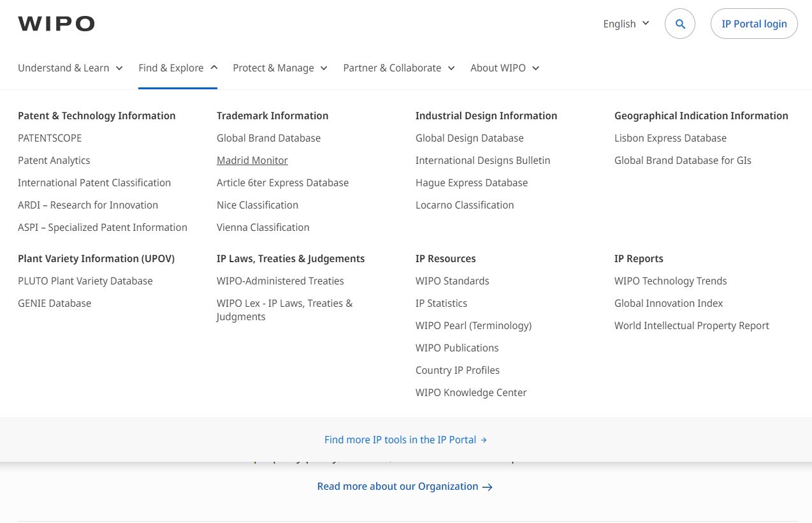Collapse the Find & Explore menu
The height and width of the screenshot is (523, 812).
178,68
